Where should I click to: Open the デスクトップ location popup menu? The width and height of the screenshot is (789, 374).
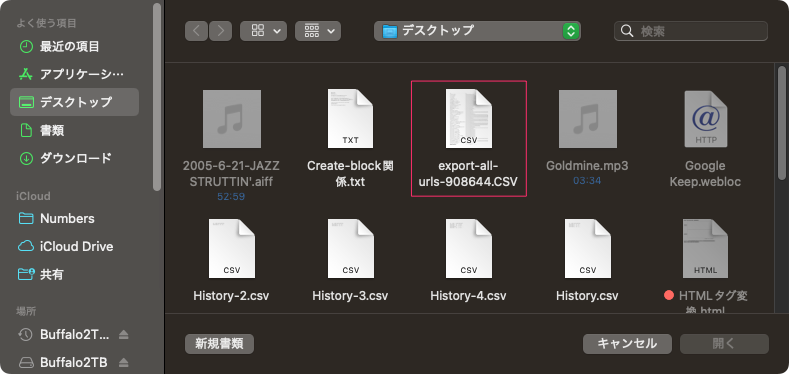pos(477,31)
